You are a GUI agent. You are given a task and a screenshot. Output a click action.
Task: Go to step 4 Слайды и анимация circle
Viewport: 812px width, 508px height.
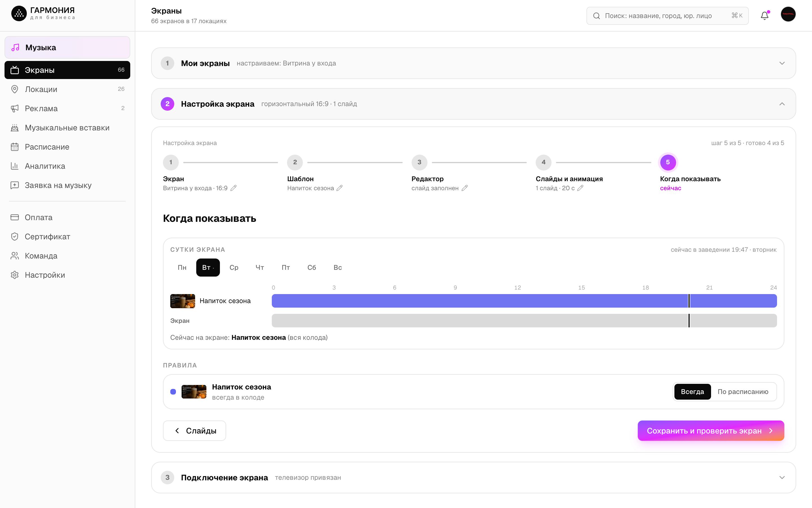(x=544, y=162)
